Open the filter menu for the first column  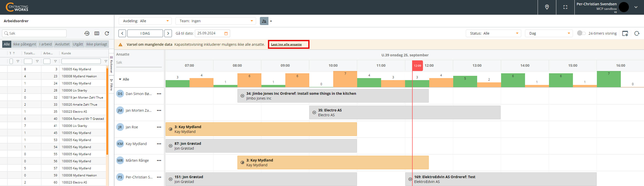click(18, 61)
